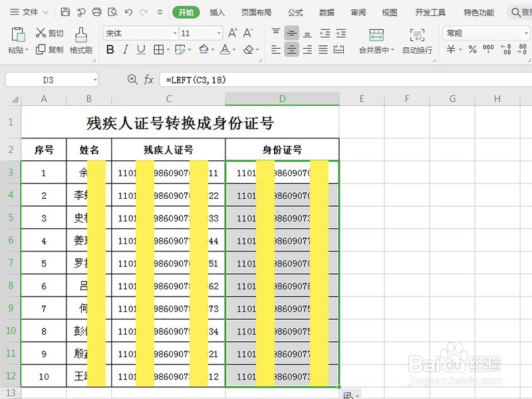Switch to the 数据 ribbon tab
The height and width of the screenshot is (399, 532).
coord(326,12)
